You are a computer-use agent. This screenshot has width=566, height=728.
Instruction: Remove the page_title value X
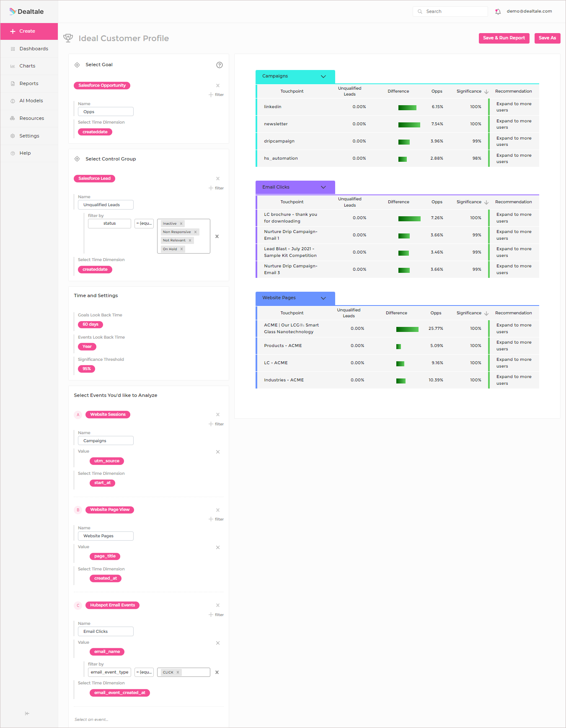pyautogui.click(x=218, y=547)
